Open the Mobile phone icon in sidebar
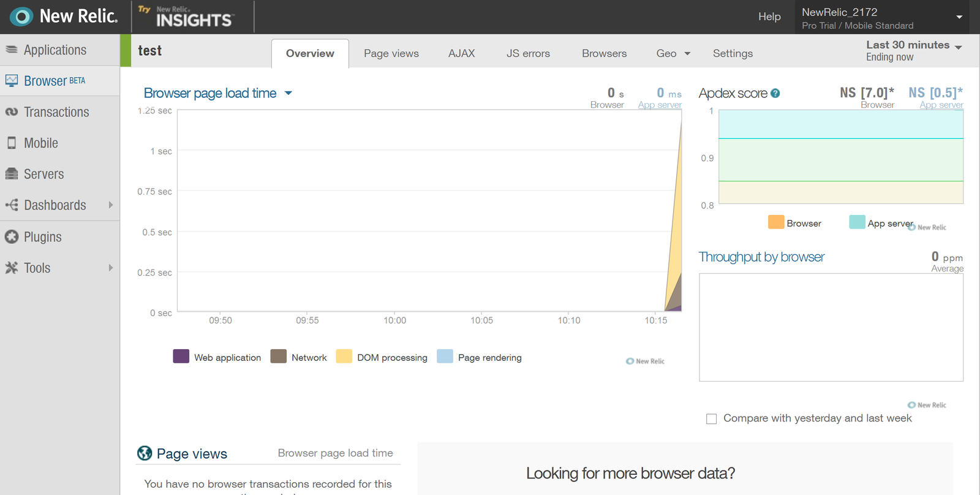The width and height of the screenshot is (980, 495). (x=12, y=143)
